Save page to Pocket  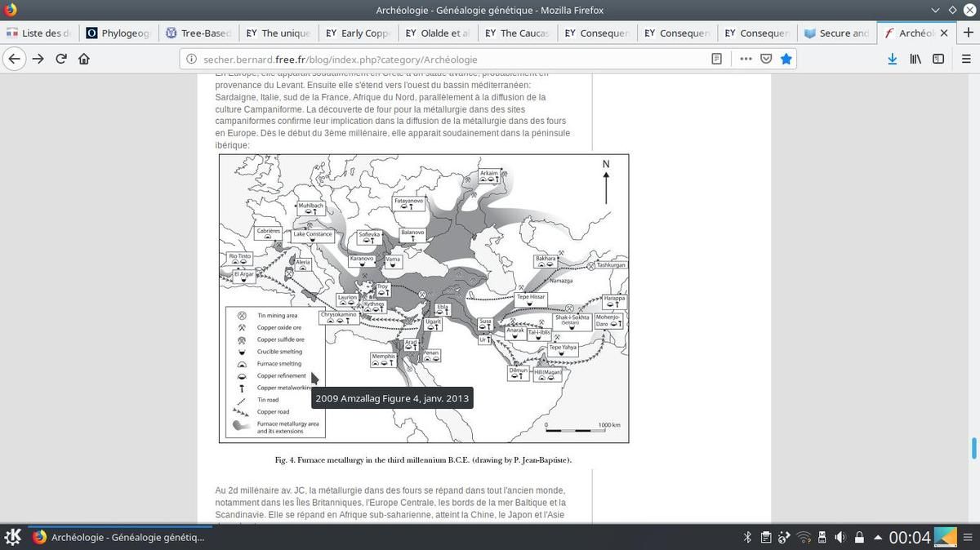(x=766, y=59)
